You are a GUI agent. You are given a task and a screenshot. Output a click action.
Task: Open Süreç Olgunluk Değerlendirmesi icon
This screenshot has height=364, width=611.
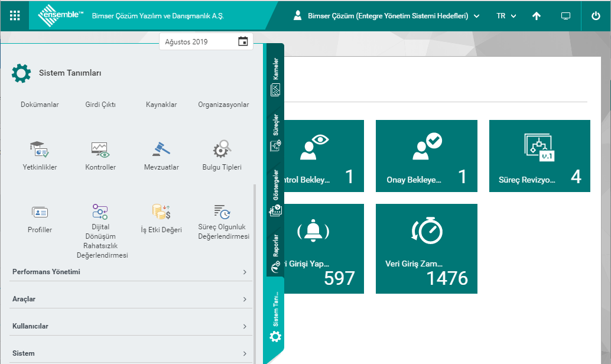tap(223, 212)
